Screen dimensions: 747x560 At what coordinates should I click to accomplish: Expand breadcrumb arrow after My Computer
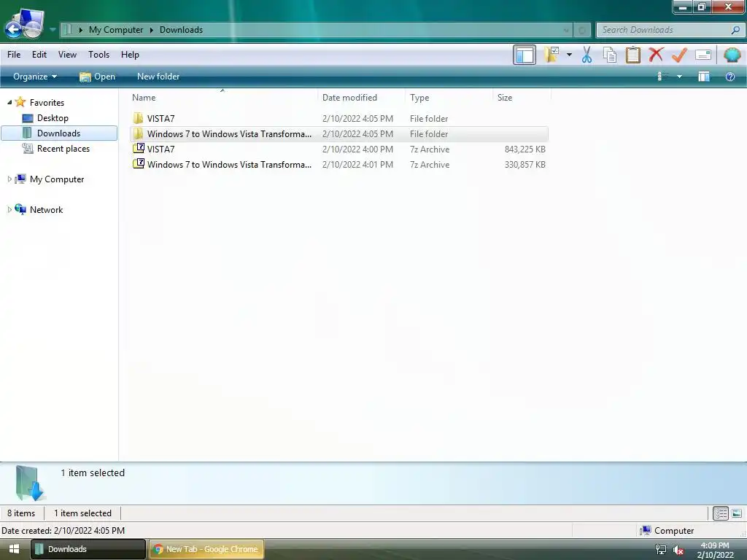coord(152,29)
